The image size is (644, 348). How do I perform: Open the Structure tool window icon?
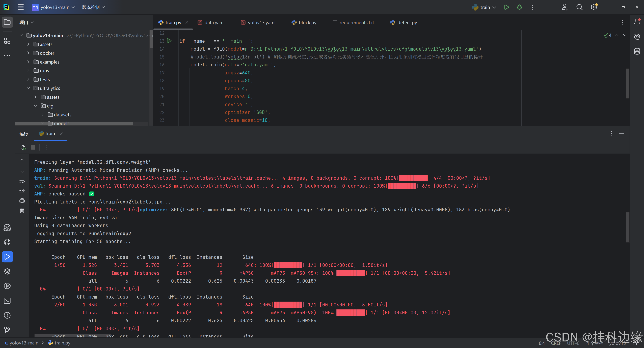[x=7, y=41]
